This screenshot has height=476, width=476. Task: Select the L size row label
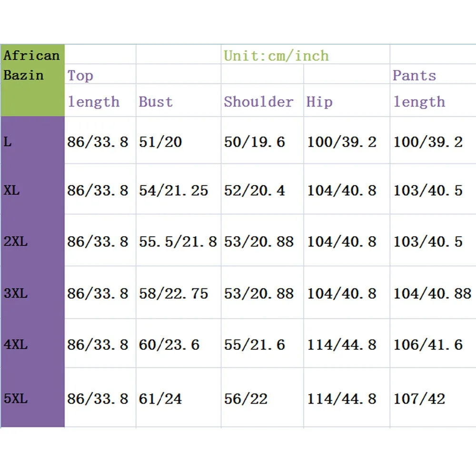[8, 141]
